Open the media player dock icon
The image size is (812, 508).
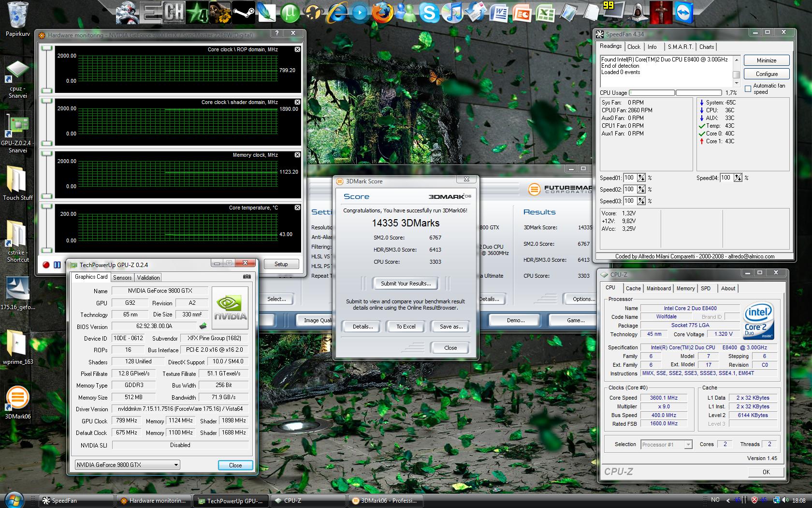[360, 13]
